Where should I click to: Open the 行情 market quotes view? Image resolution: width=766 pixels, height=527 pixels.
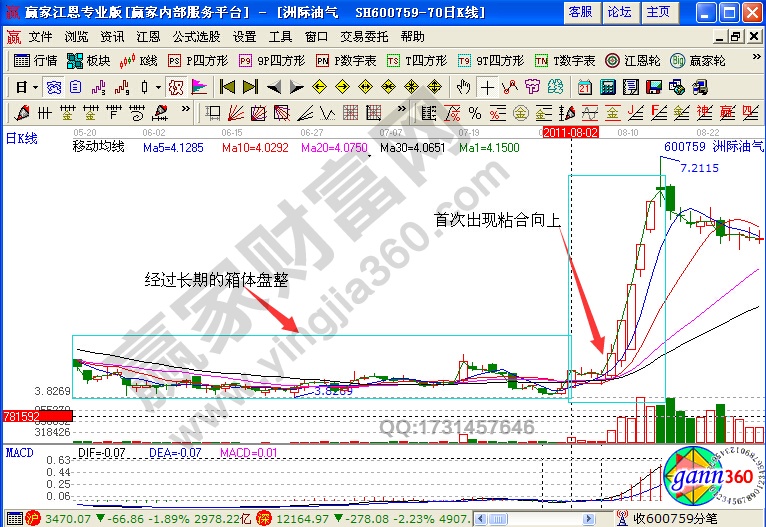pos(38,60)
